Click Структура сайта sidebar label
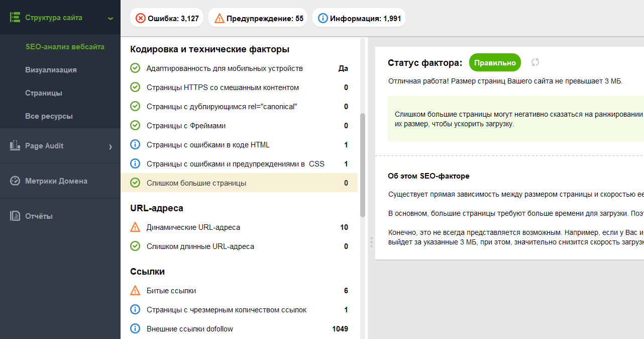 tap(54, 18)
